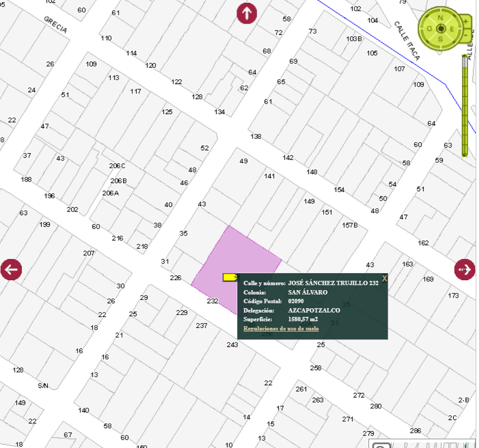Click the N direction on the compass
The image size is (479, 448).
coord(440,18)
